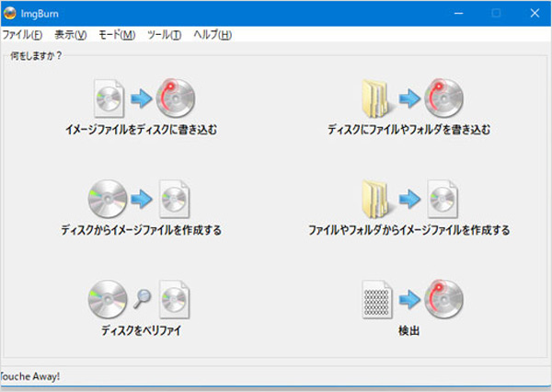Select the ディスクをベリファイ label

[x=141, y=330]
